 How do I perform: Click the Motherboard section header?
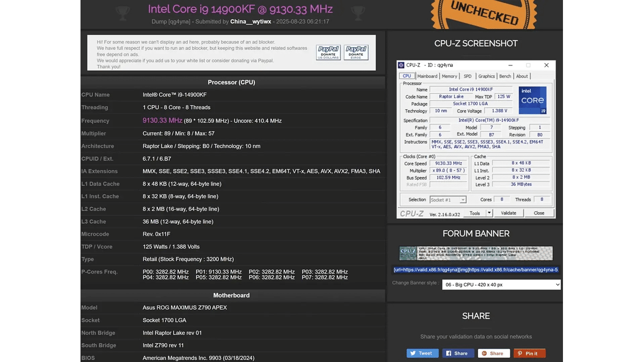pos(231,295)
